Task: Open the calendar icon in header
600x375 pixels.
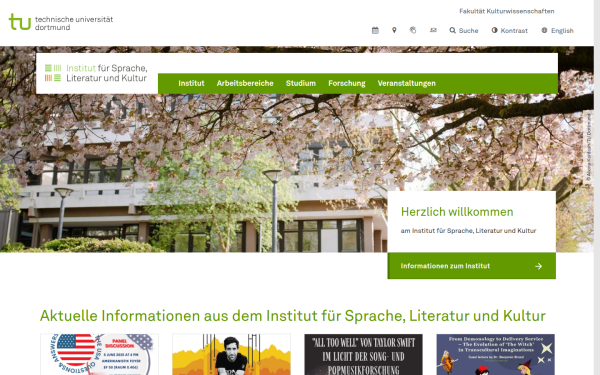Action: tap(375, 30)
